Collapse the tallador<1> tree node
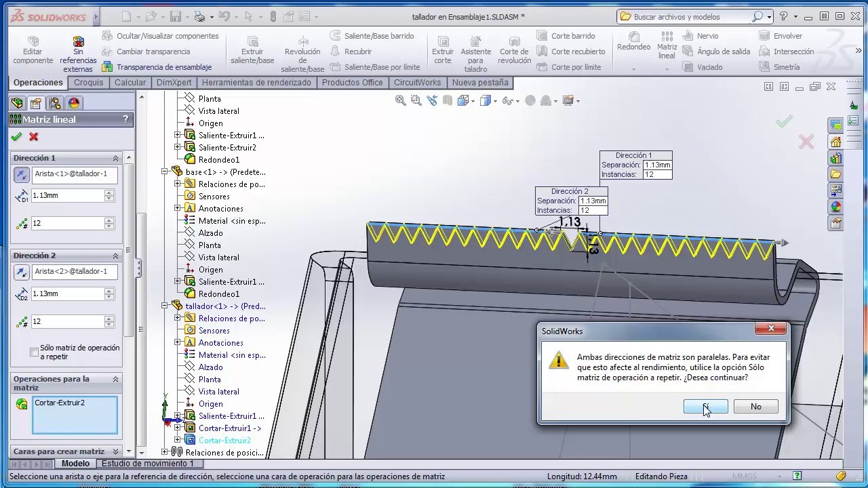Image resolution: width=868 pixels, height=488 pixels. click(164, 306)
